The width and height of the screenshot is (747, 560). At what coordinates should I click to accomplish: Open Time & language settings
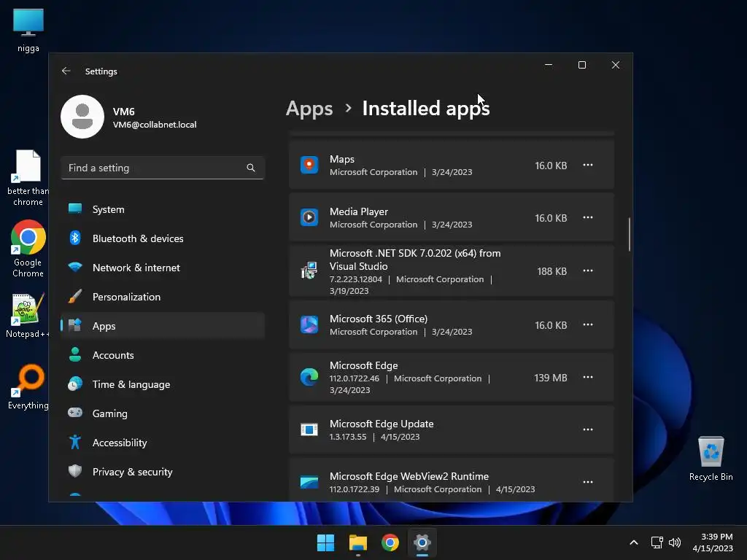click(163, 384)
